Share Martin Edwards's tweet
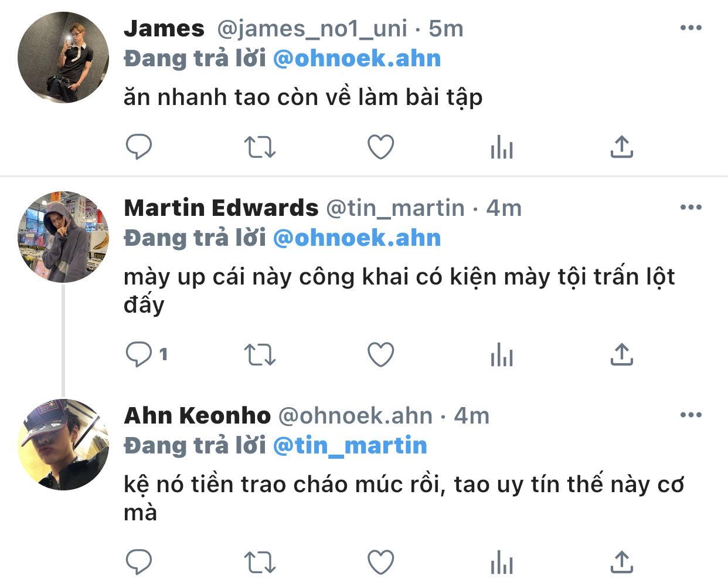 [622, 354]
